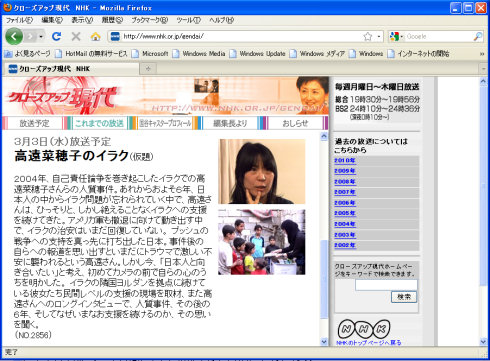The image size is (490, 361).
Task: Click the おしらせ navigation tab
Action: 295,123
